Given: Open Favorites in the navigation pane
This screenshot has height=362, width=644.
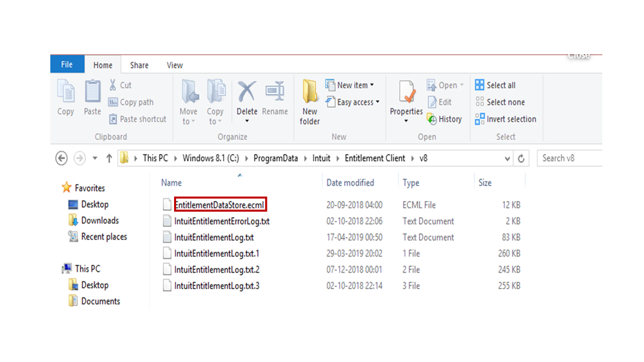Looking at the screenshot, I should click(x=83, y=188).
